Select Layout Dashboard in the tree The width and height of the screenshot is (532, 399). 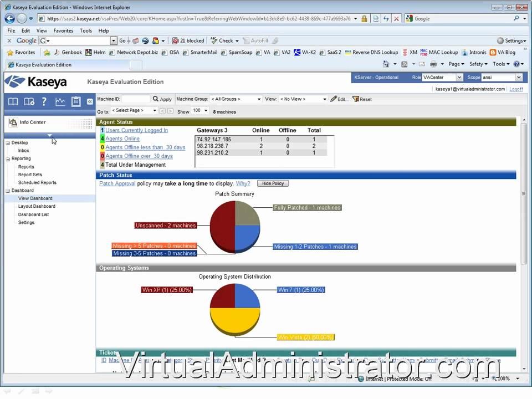(37, 206)
